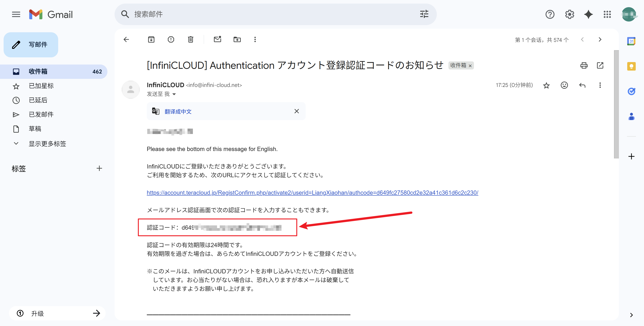The height and width of the screenshot is (326, 644).
Task: Click 17:25 message timestamp
Action: click(514, 85)
